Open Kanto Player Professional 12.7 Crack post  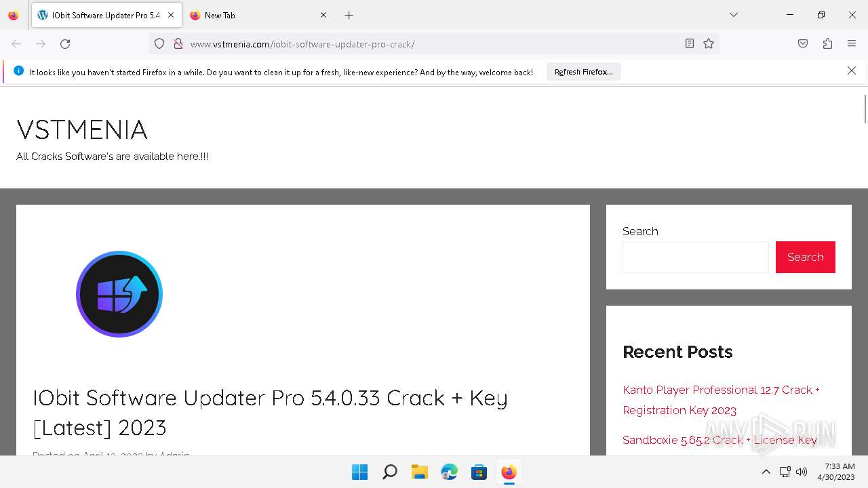pos(721,400)
